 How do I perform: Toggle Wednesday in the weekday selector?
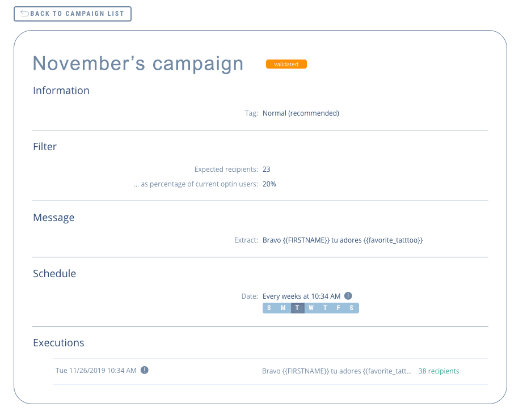[311, 308]
